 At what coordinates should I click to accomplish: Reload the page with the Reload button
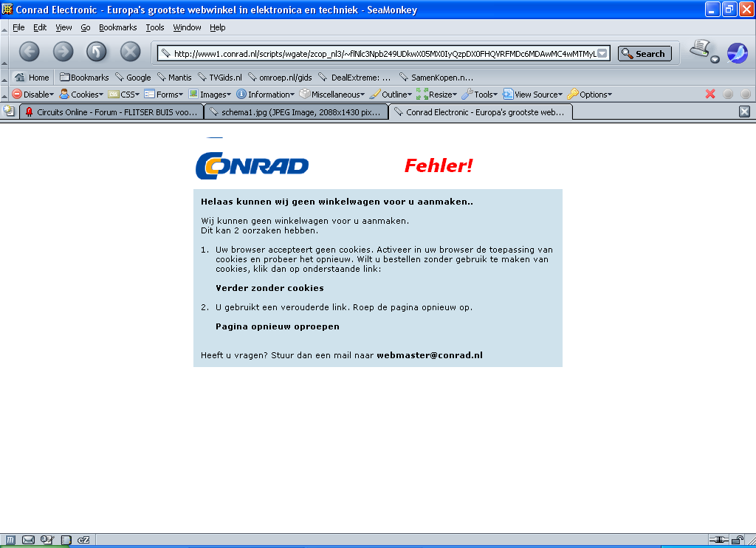pos(97,52)
